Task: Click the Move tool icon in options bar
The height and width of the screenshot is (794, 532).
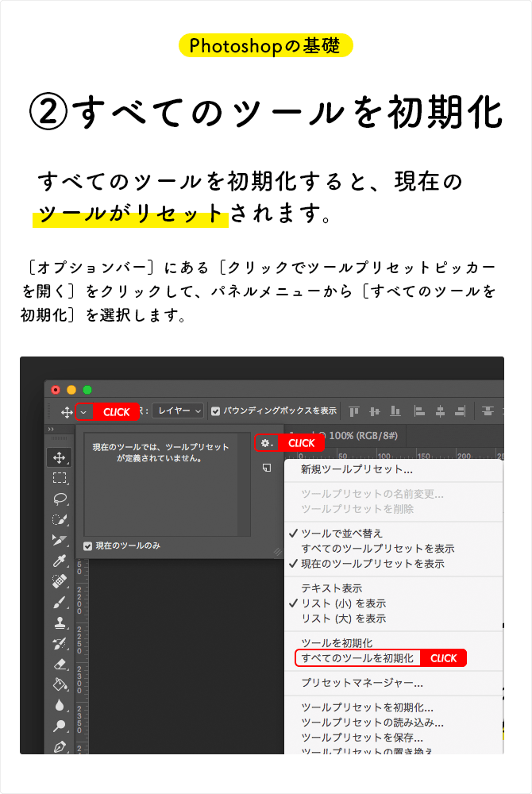Action: click(x=67, y=412)
